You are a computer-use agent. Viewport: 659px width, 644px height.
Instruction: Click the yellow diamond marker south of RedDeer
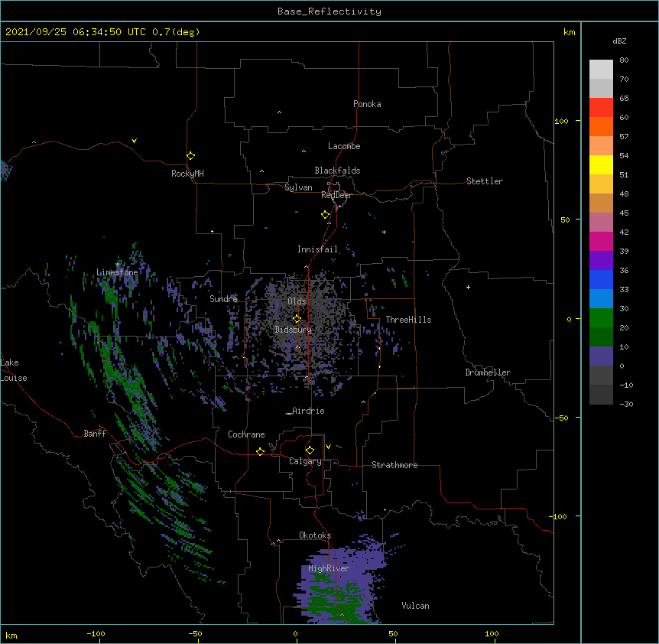325,215
